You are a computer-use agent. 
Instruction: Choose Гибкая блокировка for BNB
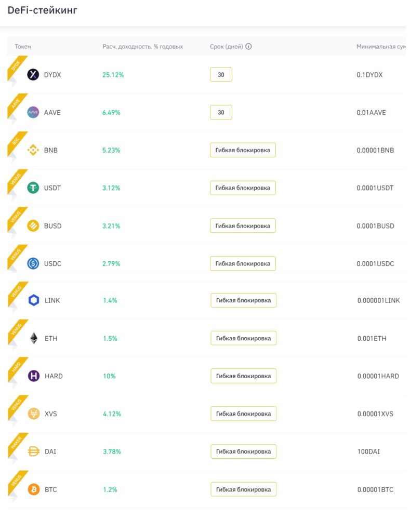243,150
